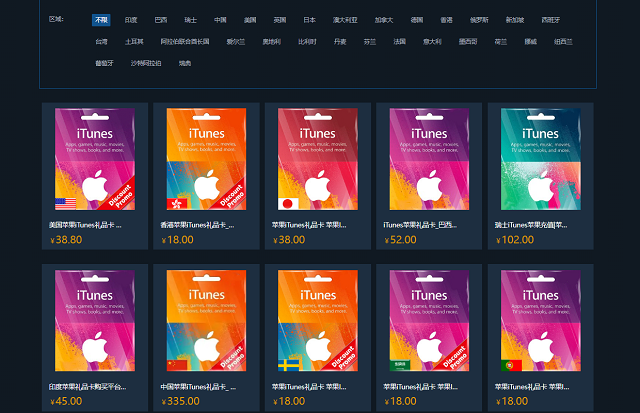Open US-flag iTunes card image
640x413 pixels.
(x=95, y=159)
